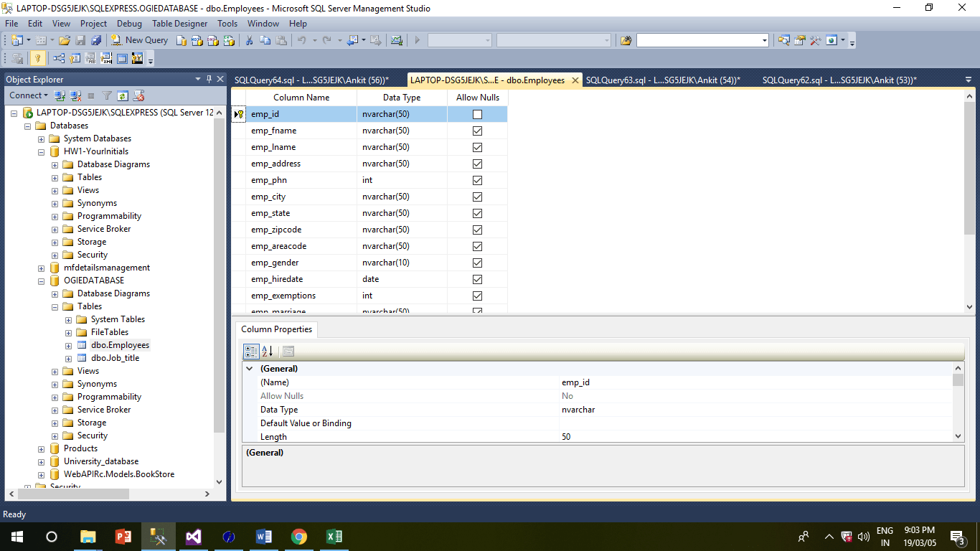The height and width of the screenshot is (551, 980).
Task: Click the Database Engine Query icon
Action: pyautogui.click(x=182, y=40)
